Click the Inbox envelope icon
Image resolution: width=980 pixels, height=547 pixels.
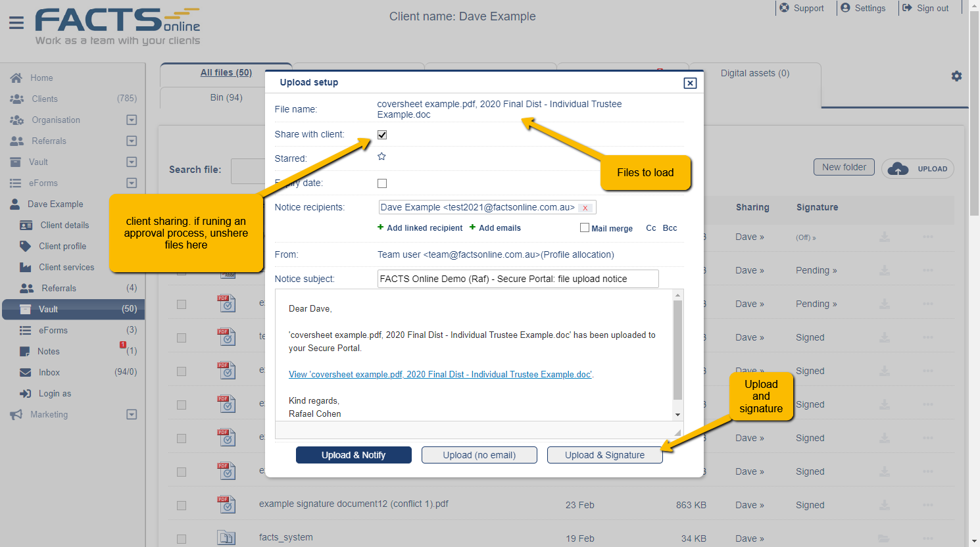[26, 372]
